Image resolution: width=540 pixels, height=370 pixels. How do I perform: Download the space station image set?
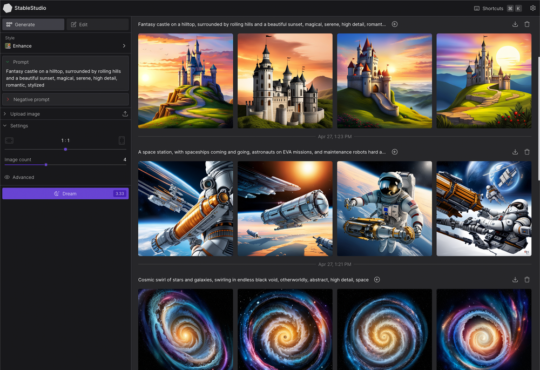point(515,152)
